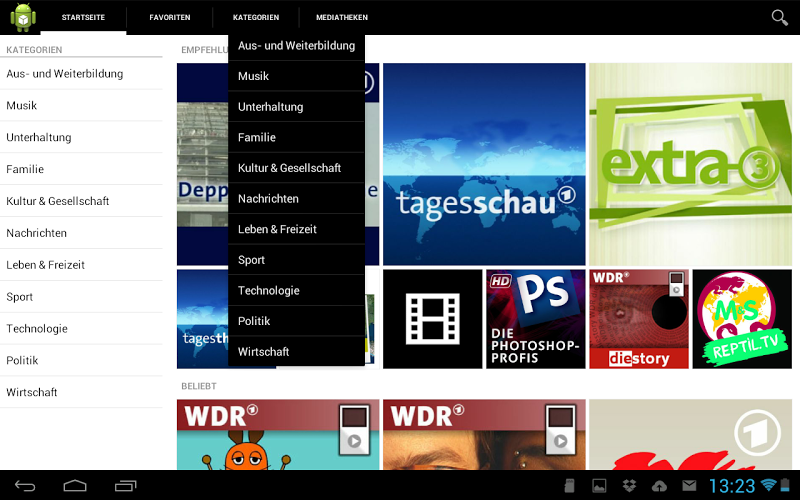Image resolution: width=800 pixels, height=500 pixels.
Task: Tap the picture notification icon
Action: coord(599,486)
